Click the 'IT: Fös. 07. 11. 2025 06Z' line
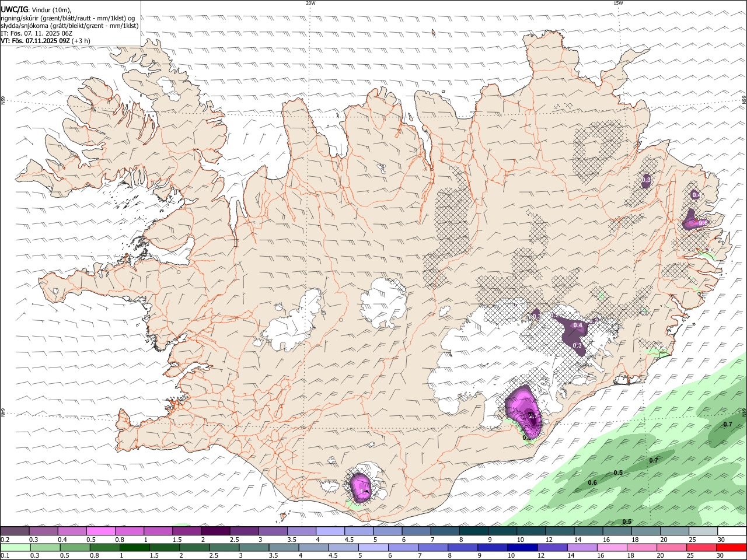This screenshot has height=560, width=747. (36, 33)
